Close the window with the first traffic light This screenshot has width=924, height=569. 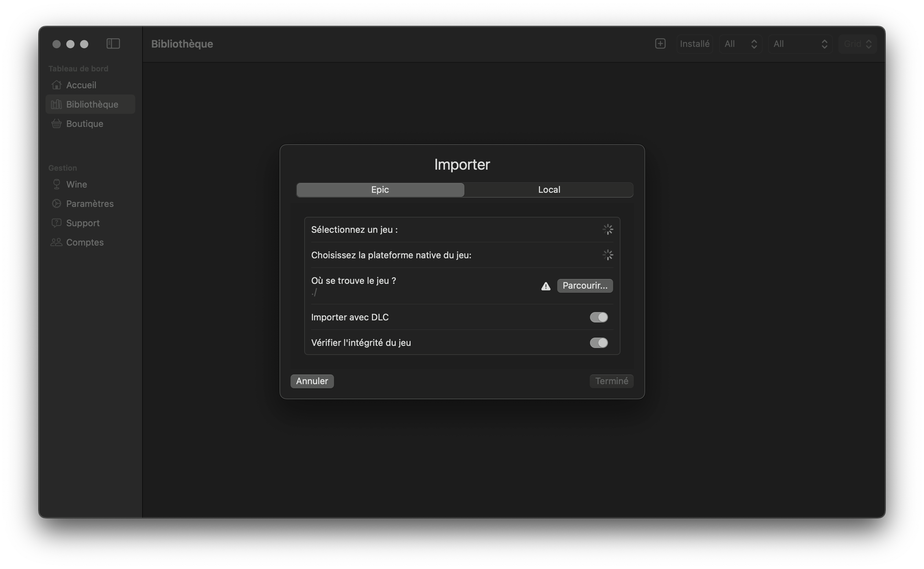57,44
